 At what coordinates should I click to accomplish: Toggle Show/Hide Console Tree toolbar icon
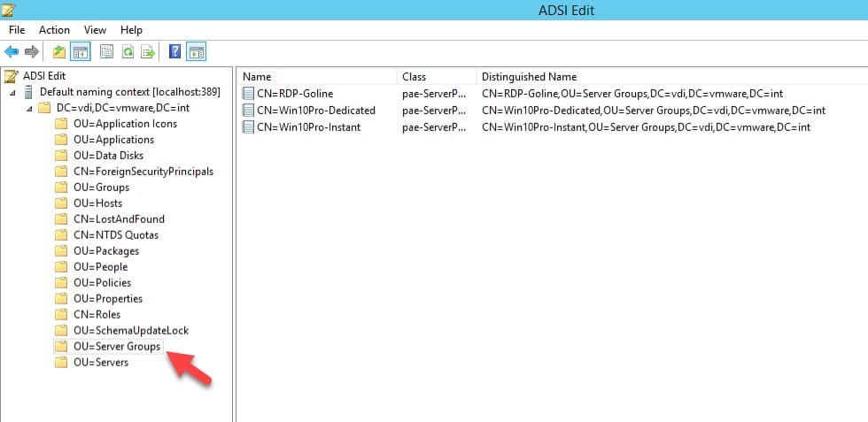pos(81,52)
